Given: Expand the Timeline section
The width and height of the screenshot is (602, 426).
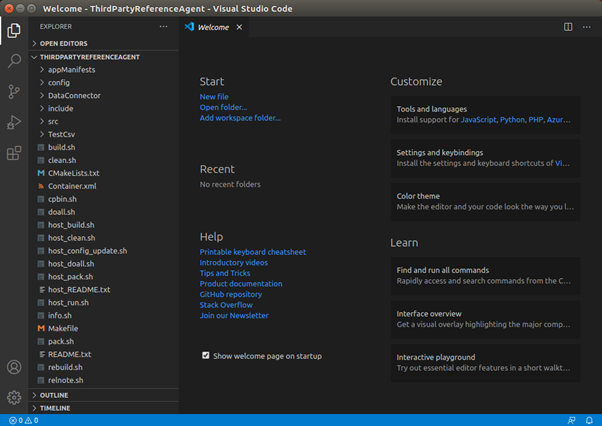Looking at the screenshot, I should click(x=104, y=408).
